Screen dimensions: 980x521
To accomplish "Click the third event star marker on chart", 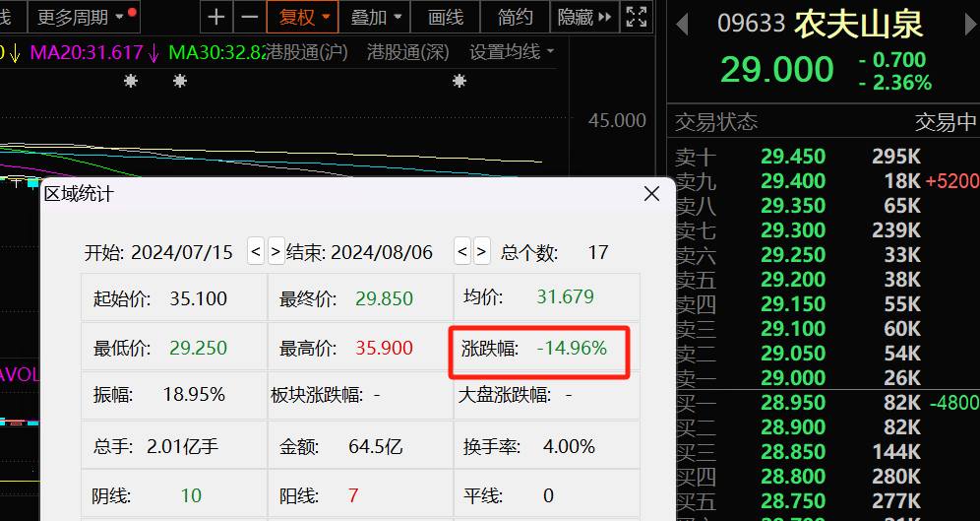I will pyautogui.click(x=459, y=81).
